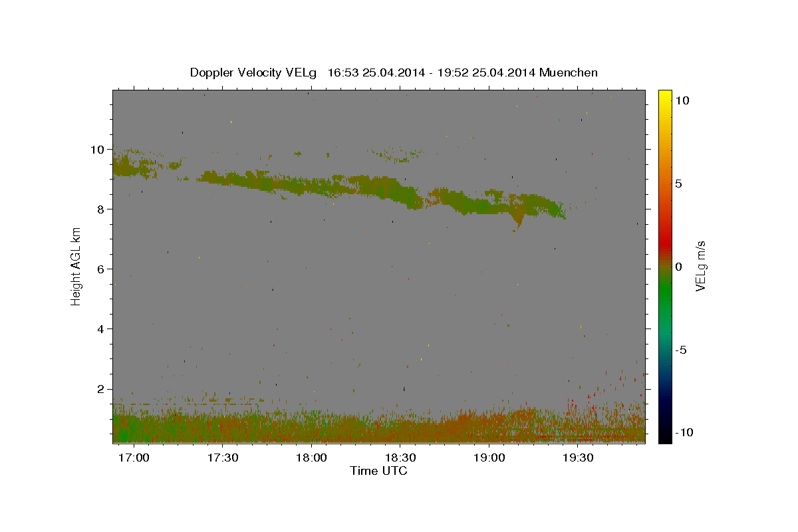This screenshot has height=532, width=798.
Task: Click the "Muenchen" location label in title
Action: (x=569, y=72)
